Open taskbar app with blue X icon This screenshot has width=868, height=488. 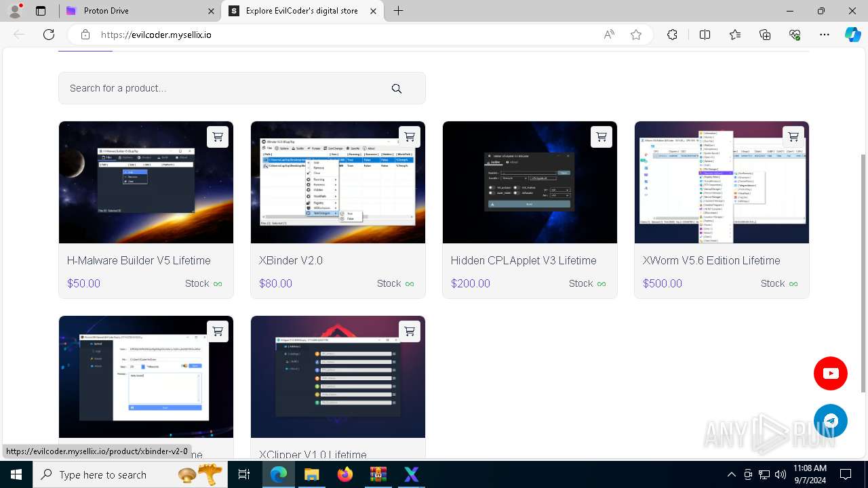pyautogui.click(x=411, y=474)
